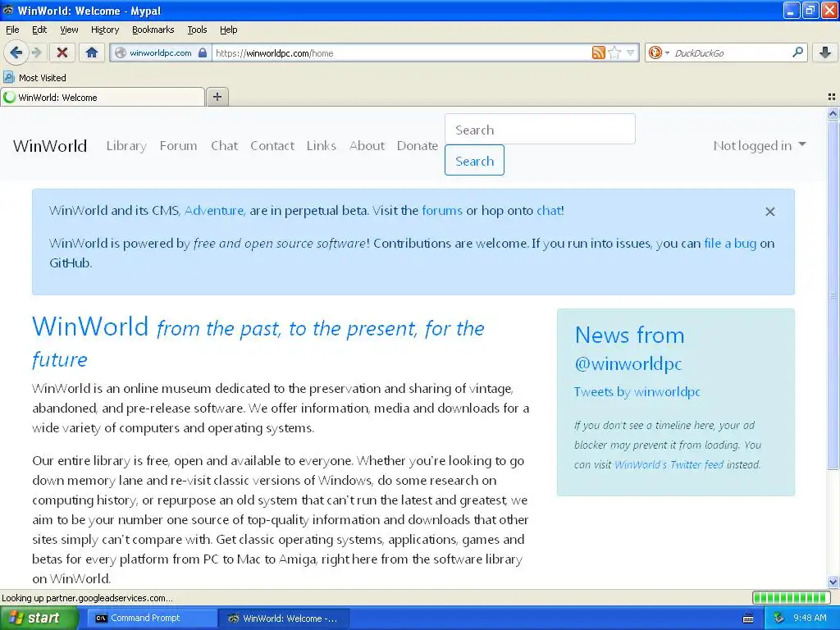Dismiss the blue beta notice banner
The image size is (840, 630).
point(769,212)
